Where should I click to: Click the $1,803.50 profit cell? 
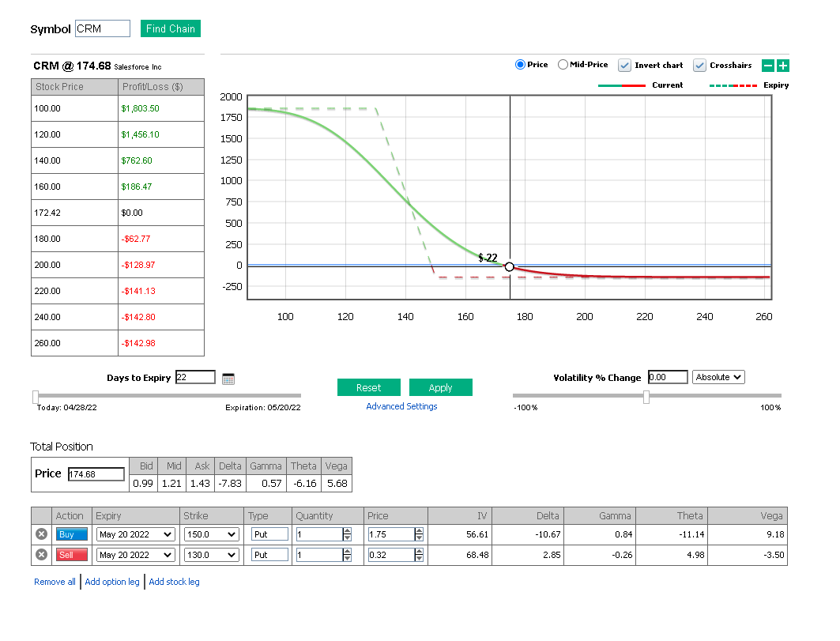click(x=161, y=108)
